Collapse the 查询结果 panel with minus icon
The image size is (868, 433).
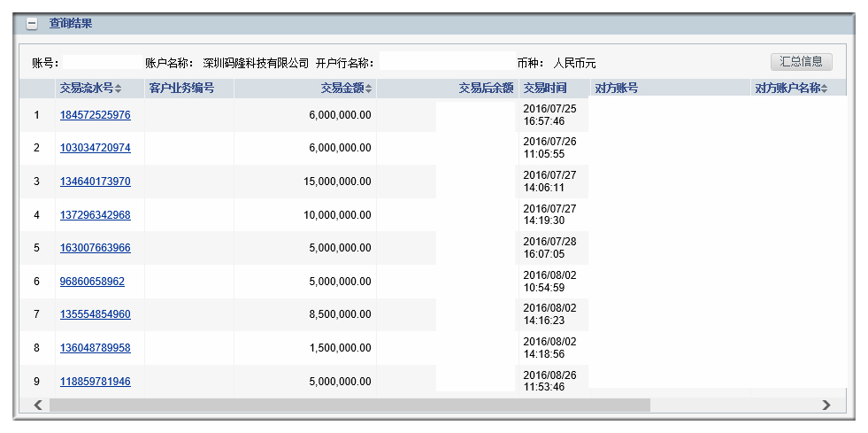tap(33, 25)
